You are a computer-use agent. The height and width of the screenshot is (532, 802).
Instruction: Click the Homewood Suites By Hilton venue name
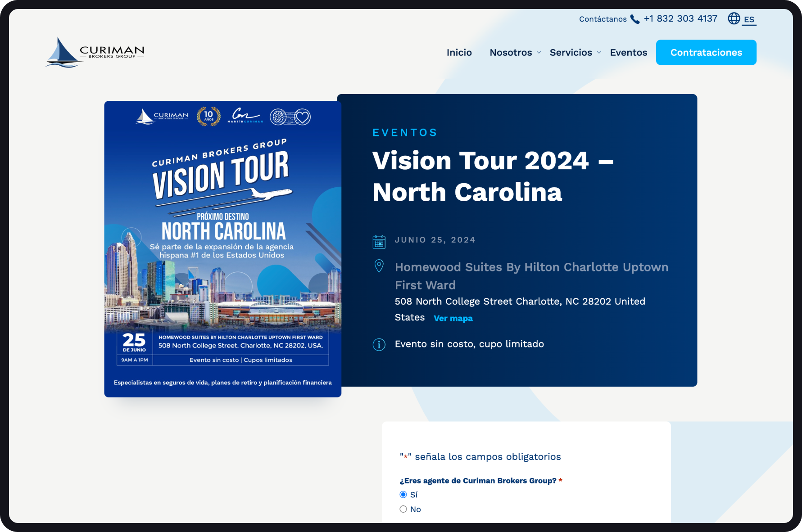click(531, 276)
